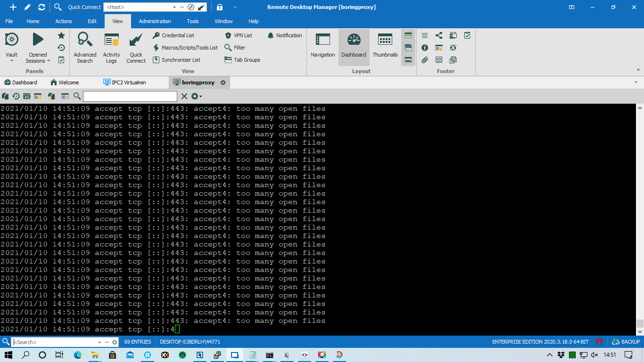
Task: Expand the Vault panel dropdown
Action: [11, 61]
